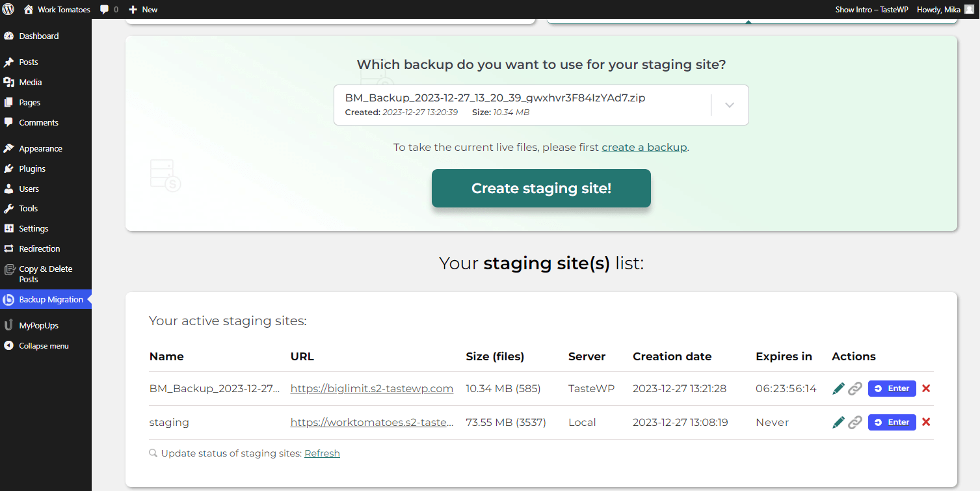Go to Dashboard in the sidebar
Screen dimensions: 980x491
click(x=46, y=36)
